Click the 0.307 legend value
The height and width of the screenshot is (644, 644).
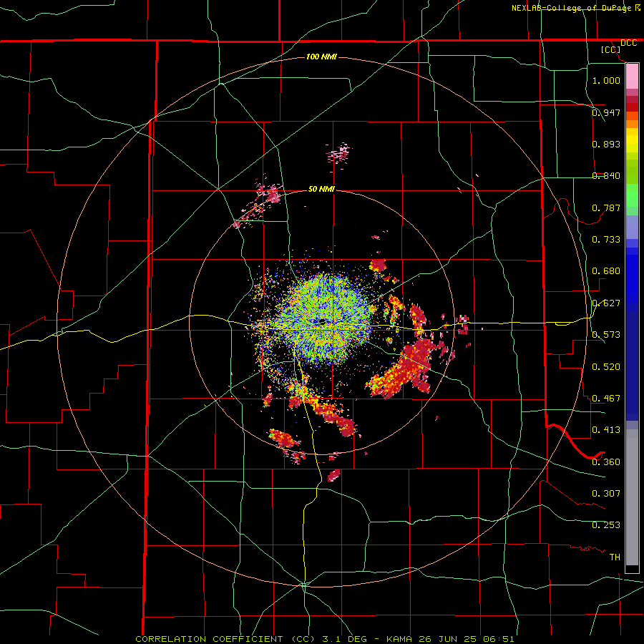(x=606, y=494)
